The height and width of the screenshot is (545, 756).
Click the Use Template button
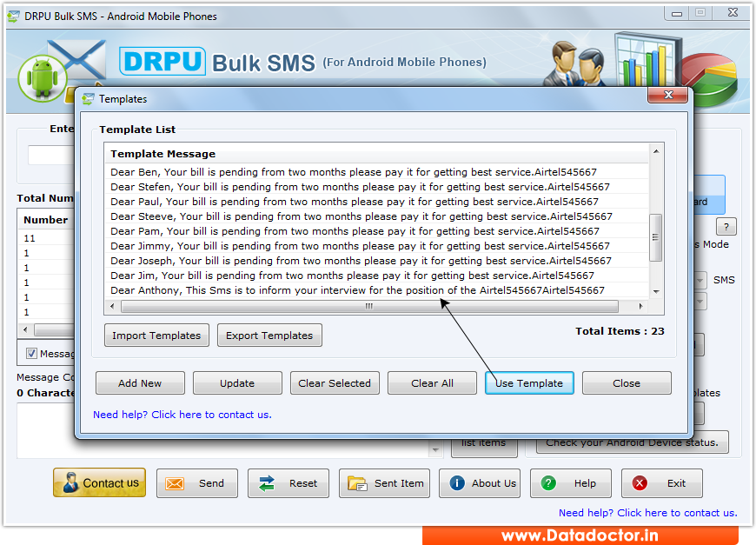[x=529, y=383]
